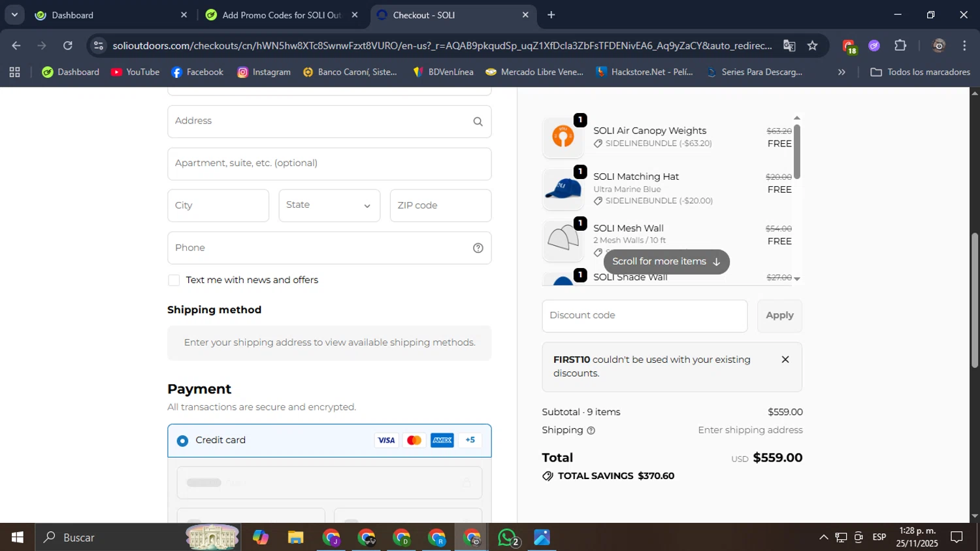The height and width of the screenshot is (551, 980).
Task: Click the shipping info question mark icon
Action: pyautogui.click(x=591, y=431)
